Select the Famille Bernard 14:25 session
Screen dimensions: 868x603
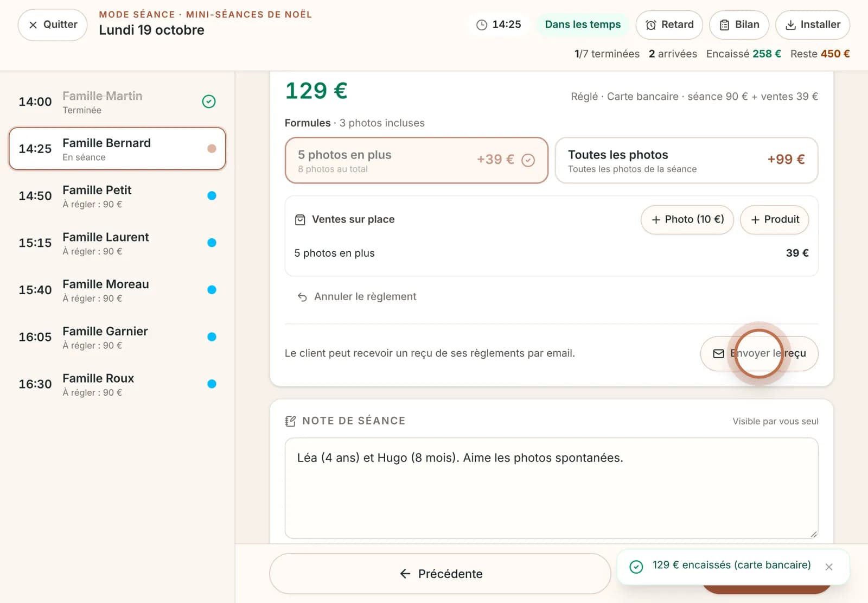tap(117, 149)
